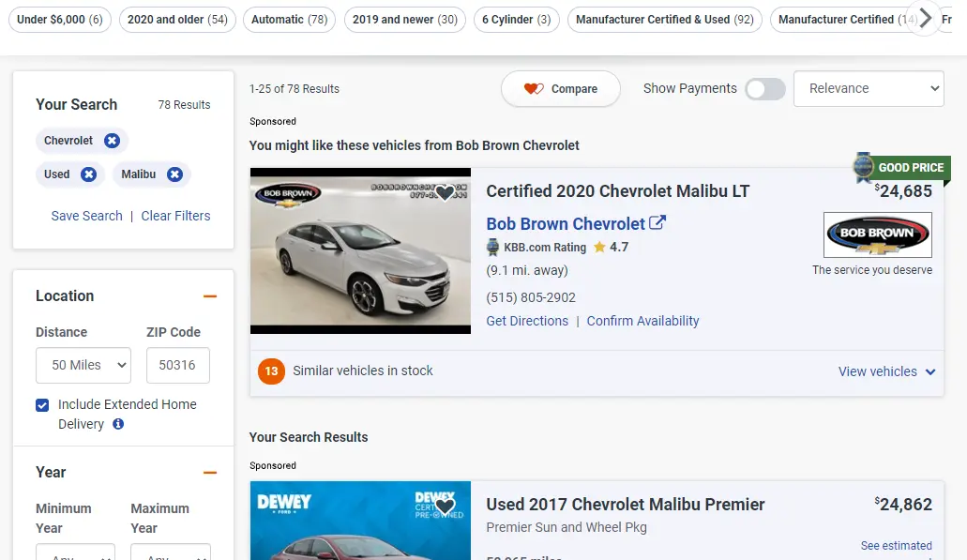Image resolution: width=967 pixels, height=560 pixels.
Task: Toggle the Show Payments switch
Action: 764,89
